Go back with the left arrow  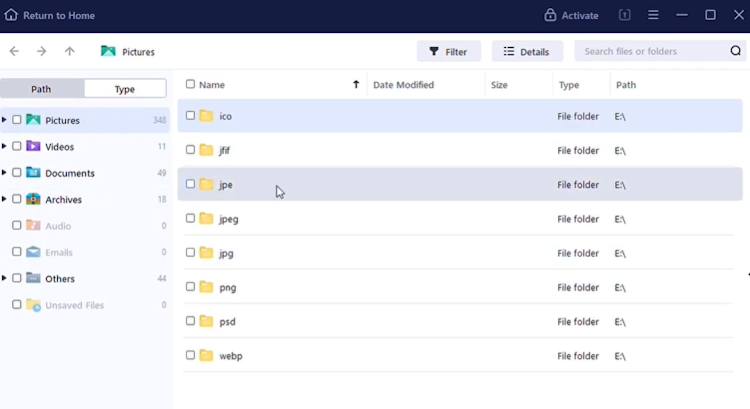click(14, 51)
